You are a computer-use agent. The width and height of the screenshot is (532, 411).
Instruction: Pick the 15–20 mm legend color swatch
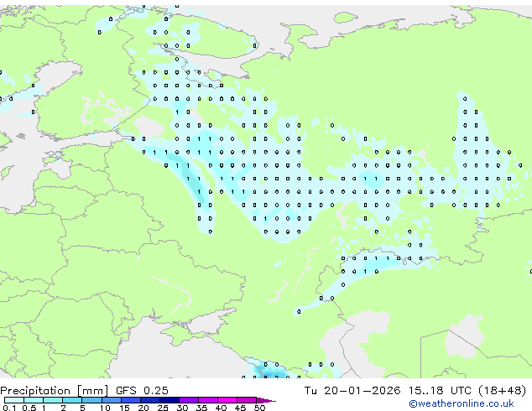coord(130,400)
